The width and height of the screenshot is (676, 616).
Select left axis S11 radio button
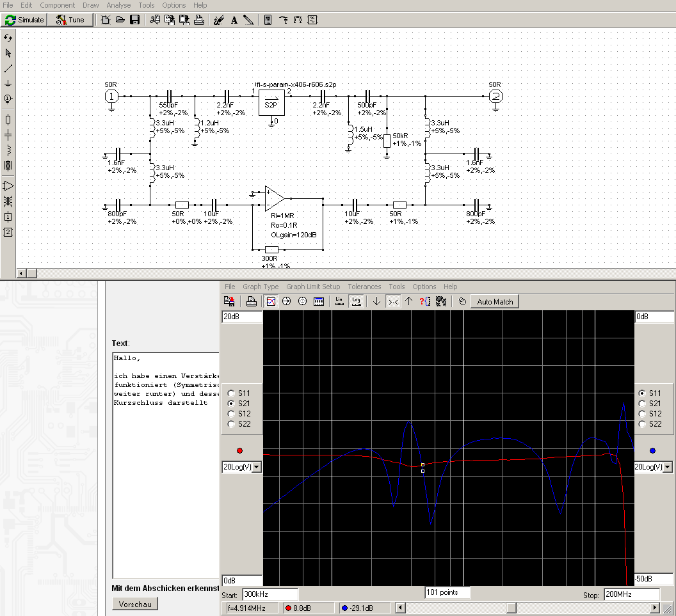point(232,393)
